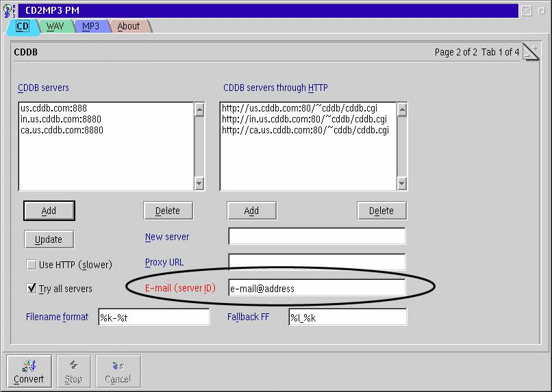Focus the New server input field

[317, 236]
